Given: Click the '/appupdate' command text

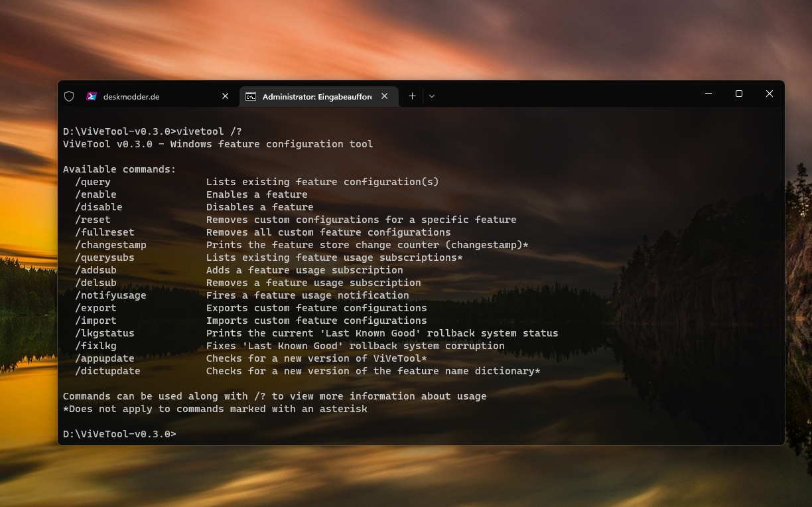Looking at the screenshot, I should pyautogui.click(x=105, y=358).
